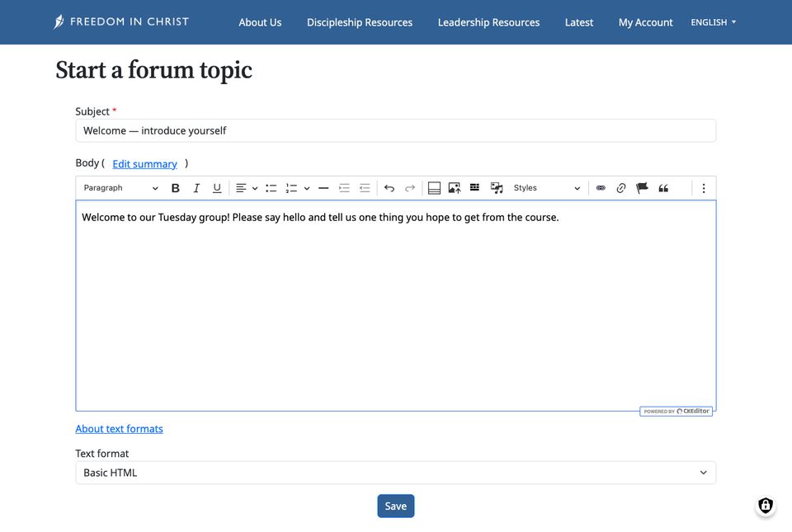792x532 pixels.
Task: Click the flag anchor icon
Action: (x=642, y=188)
